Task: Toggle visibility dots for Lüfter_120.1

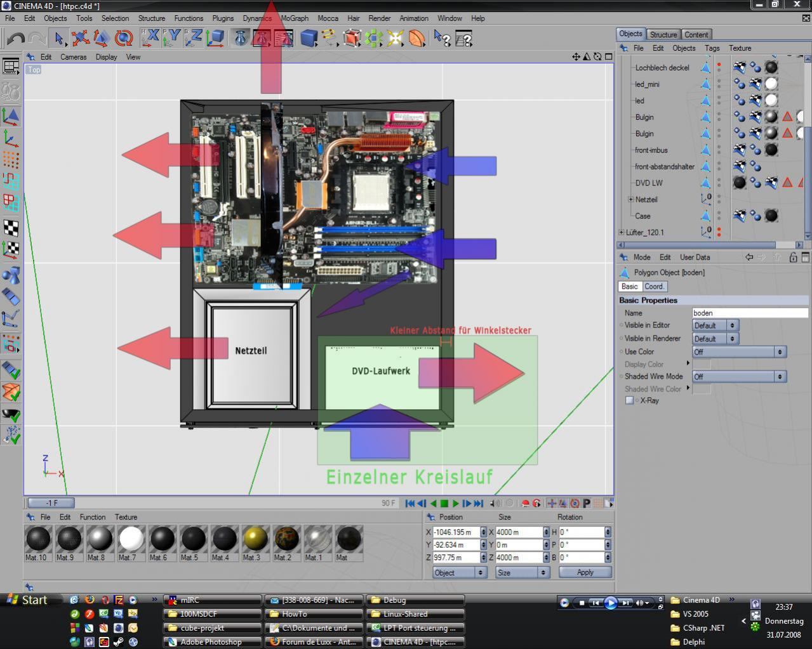Action: coord(719,232)
